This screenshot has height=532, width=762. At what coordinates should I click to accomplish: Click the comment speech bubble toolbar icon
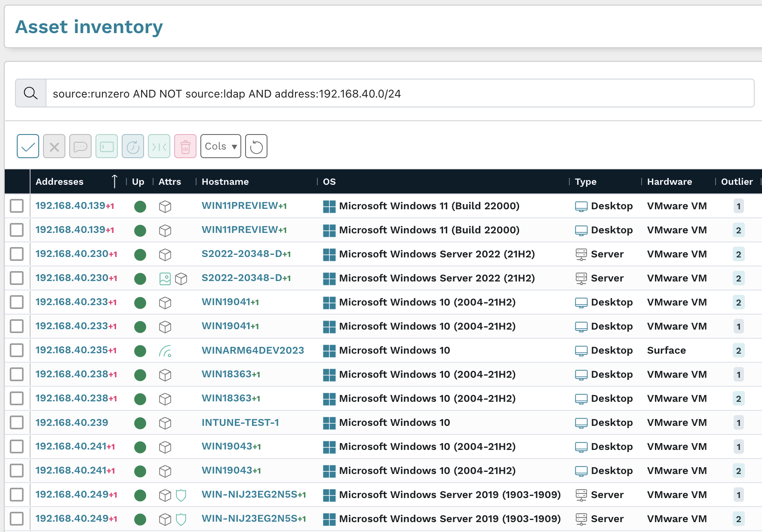click(x=80, y=146)
